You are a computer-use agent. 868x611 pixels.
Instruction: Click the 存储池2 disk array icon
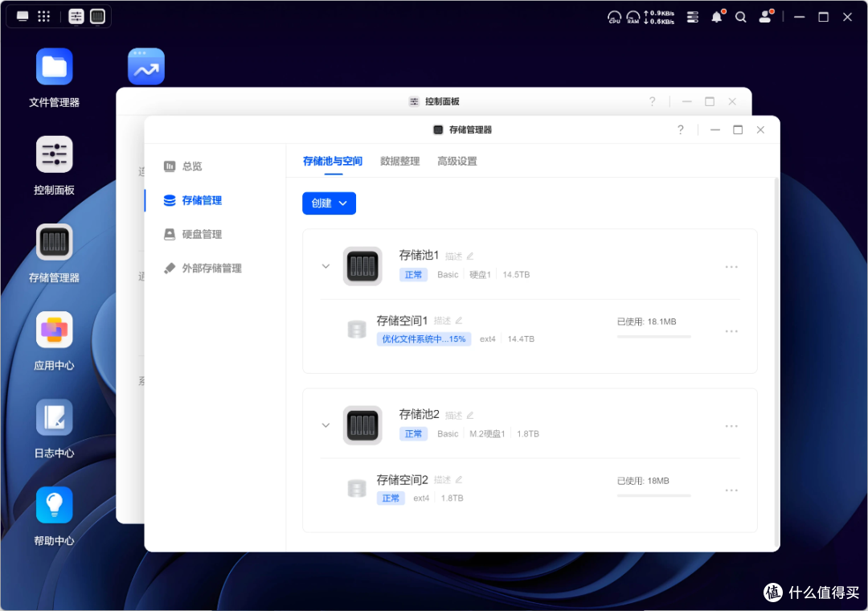362,425
